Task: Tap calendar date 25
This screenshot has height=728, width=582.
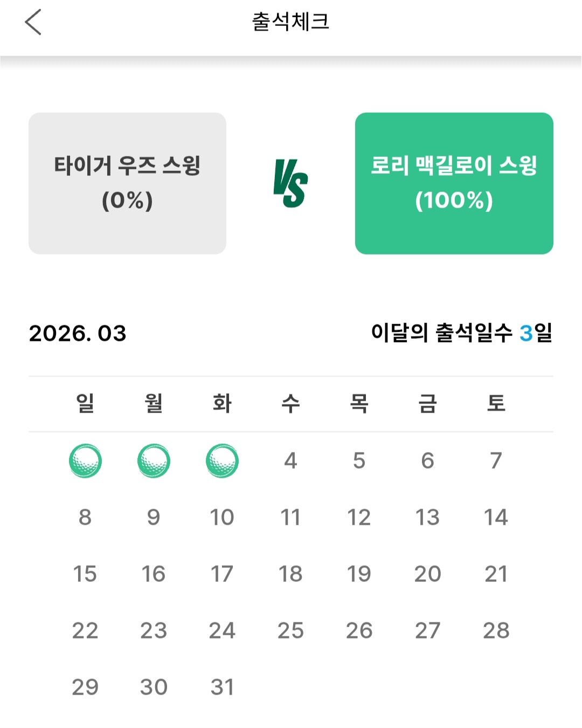Action: pyautogui.click(x=290, y=631)
